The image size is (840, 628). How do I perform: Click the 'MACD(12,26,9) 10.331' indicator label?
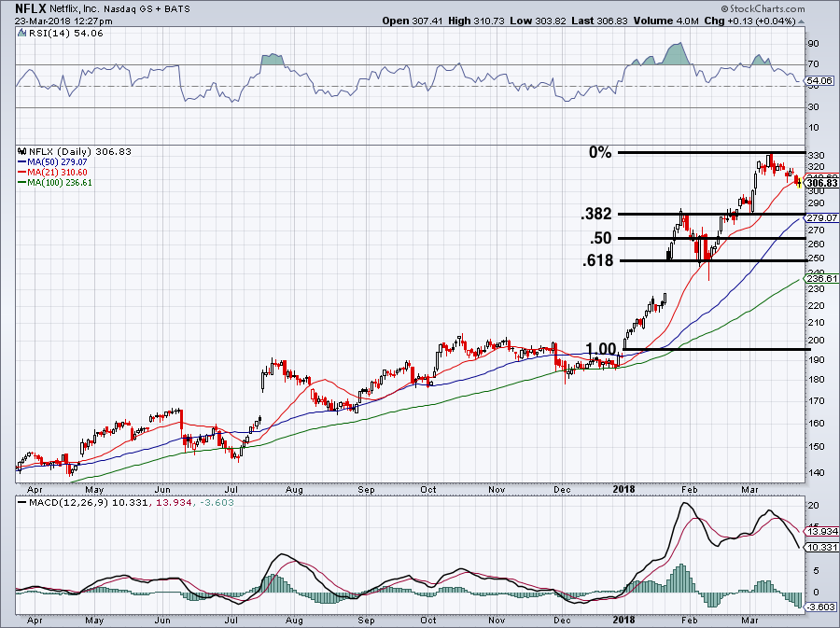point(88,503)
